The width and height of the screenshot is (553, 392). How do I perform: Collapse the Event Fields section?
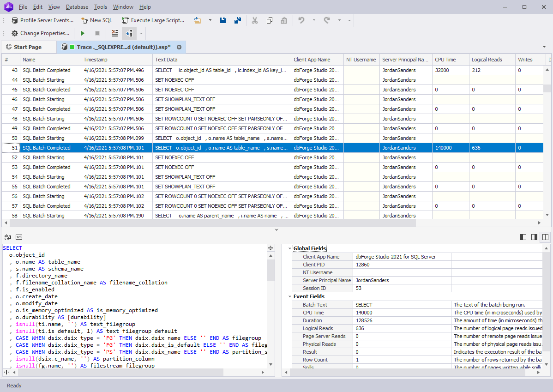[289, 296]
